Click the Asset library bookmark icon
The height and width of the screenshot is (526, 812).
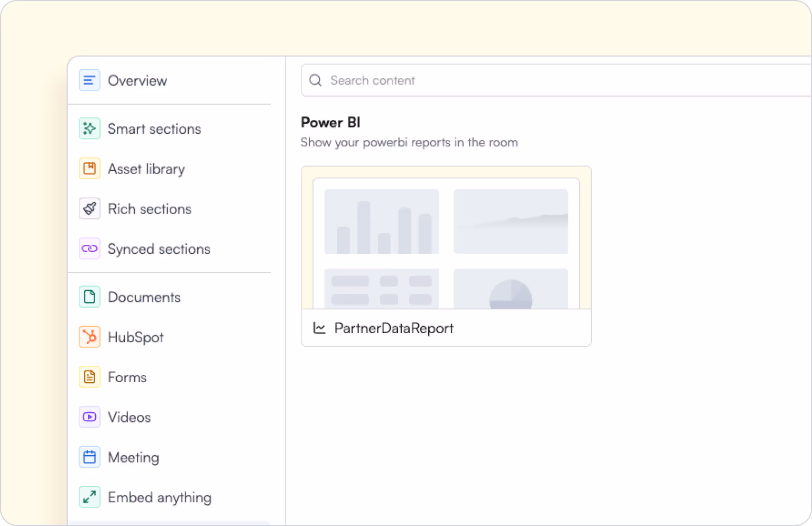(89, 169)
